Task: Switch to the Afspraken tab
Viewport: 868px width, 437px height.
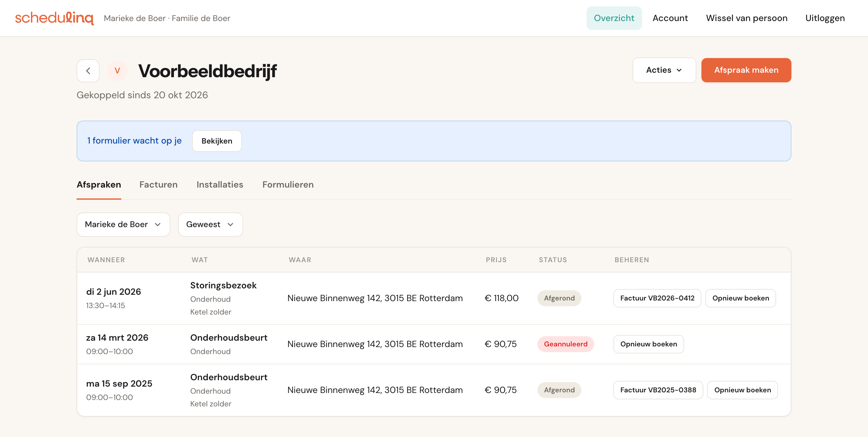Action: (99, 185)
